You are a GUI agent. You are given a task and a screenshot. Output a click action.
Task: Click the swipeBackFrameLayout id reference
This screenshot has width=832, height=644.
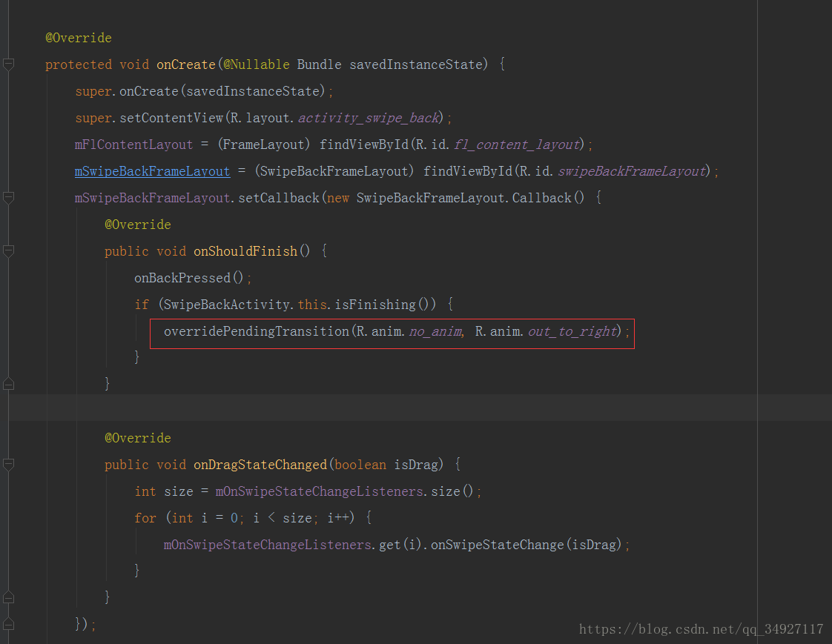click(x=632, y=171)
